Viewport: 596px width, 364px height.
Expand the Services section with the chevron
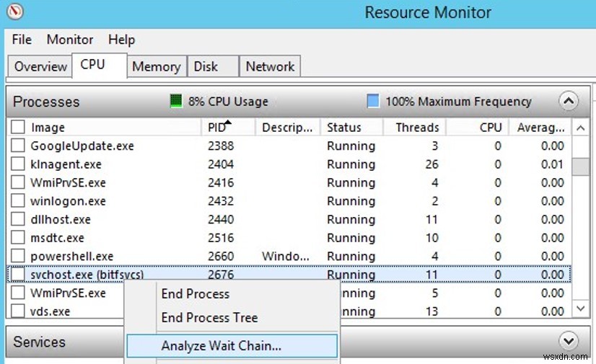tap(569, 341)
